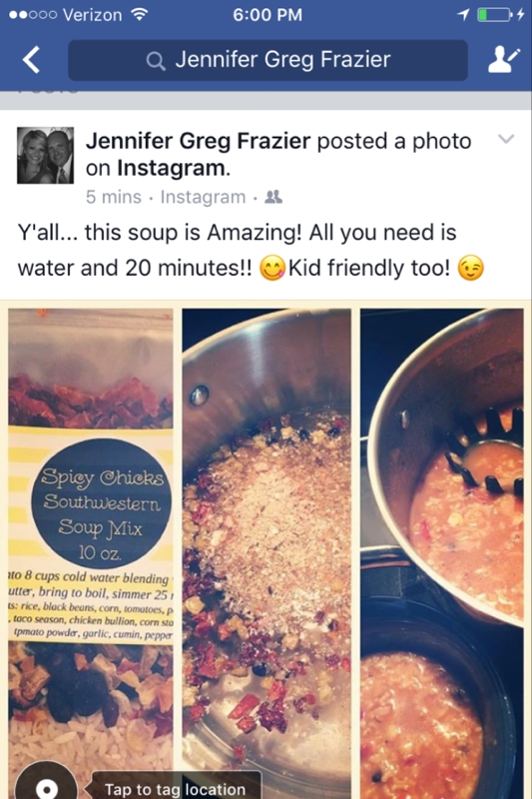532x799 pixels.
Task: Tap the search field with Jennifer Greg Frazier
Action: pos(267,60)
